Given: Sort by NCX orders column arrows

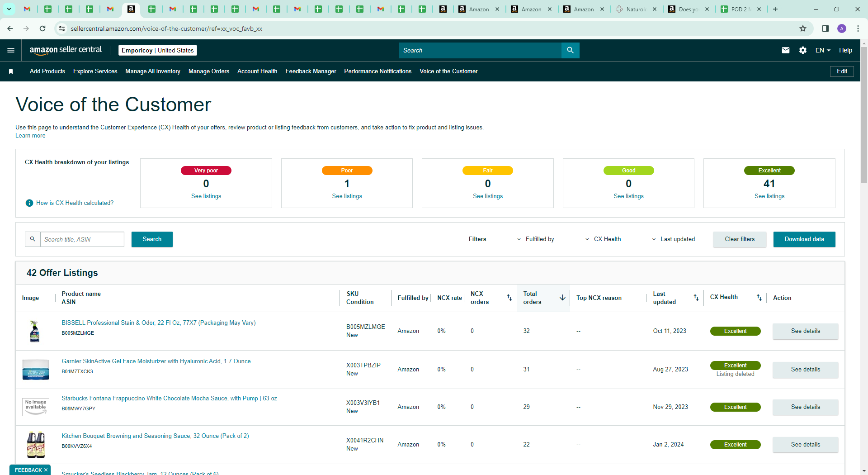Looking at the screenshot, I should pos(509,298).
